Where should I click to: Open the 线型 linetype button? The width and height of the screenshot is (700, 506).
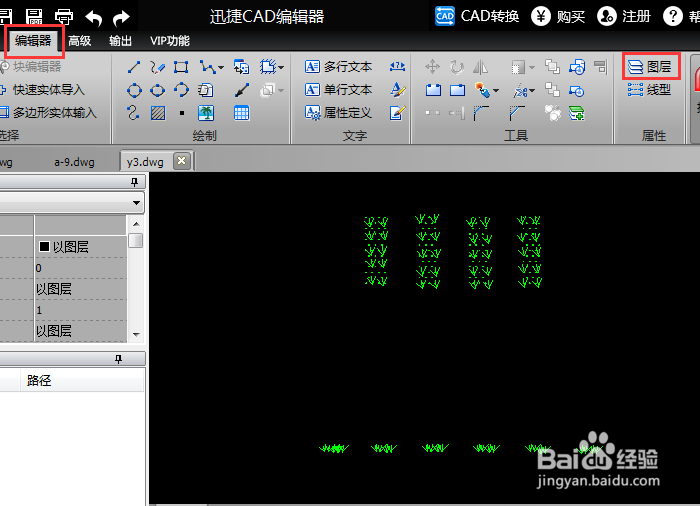click(x=650, y=90)
